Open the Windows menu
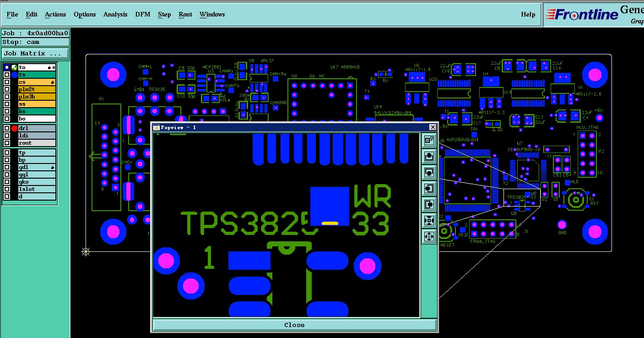 point(212,14)
